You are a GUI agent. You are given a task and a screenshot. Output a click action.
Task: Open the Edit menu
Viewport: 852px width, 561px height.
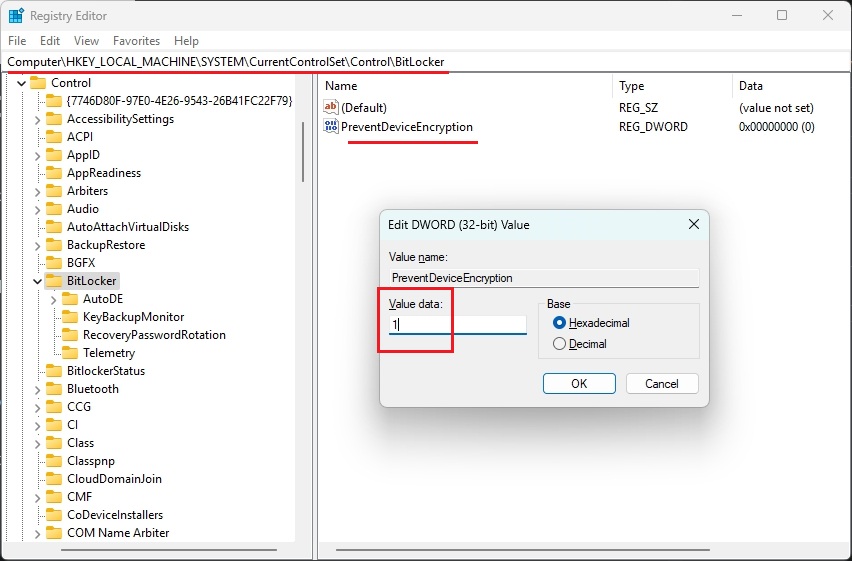click(50, 41)
